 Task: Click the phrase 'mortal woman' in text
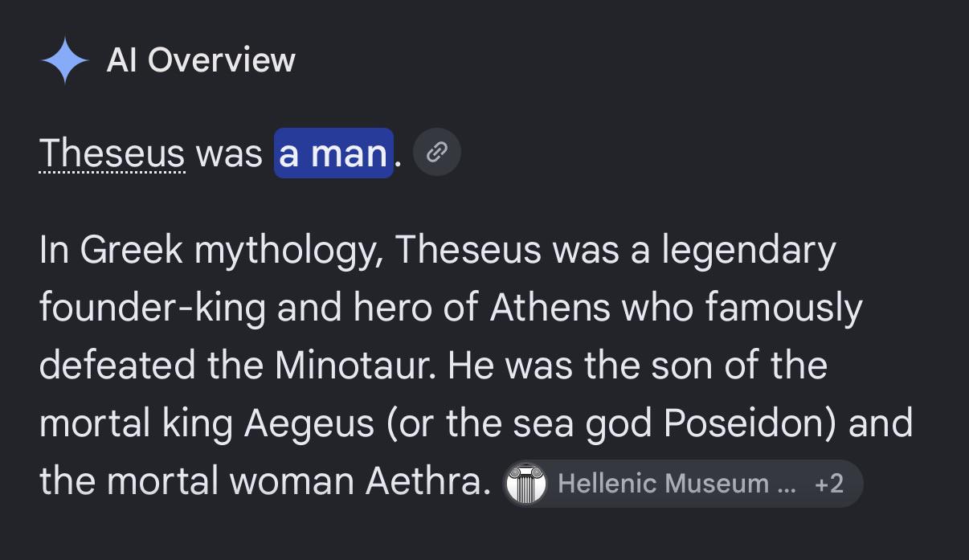(231, 481)
